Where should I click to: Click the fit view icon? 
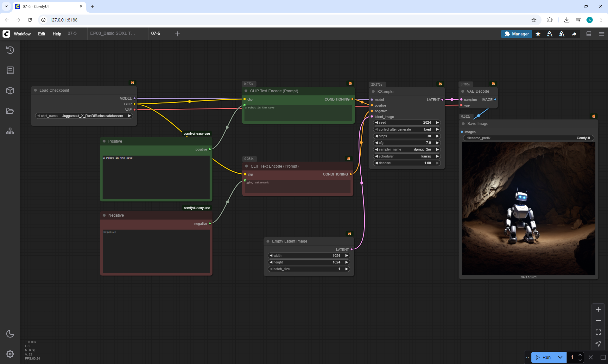click(x=598, y=332)
